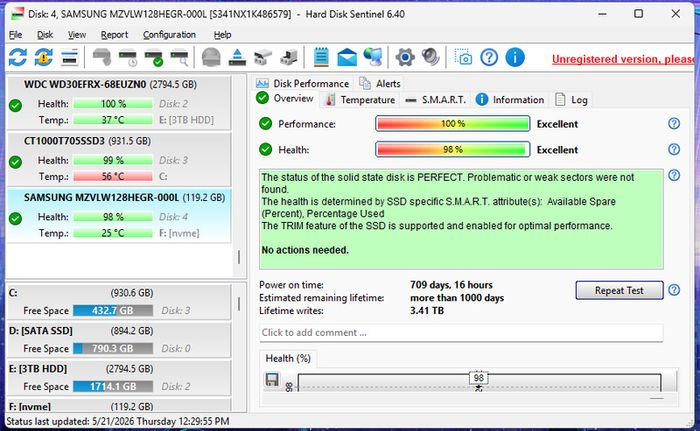The height and width of the screenshot is (431, 700).
Task: Select the SAMSUNG MZVLW128HEGR-000L disk entry
Action: pos(119,216)
